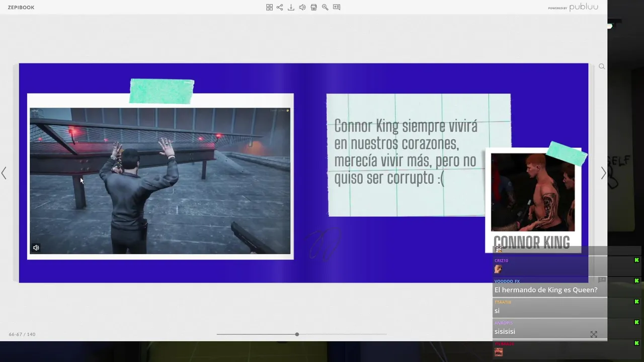Viewport: 644px width, 362px height.
Task: Toggle fullscreen with the expand arrows icon
Action: point(594,334)
